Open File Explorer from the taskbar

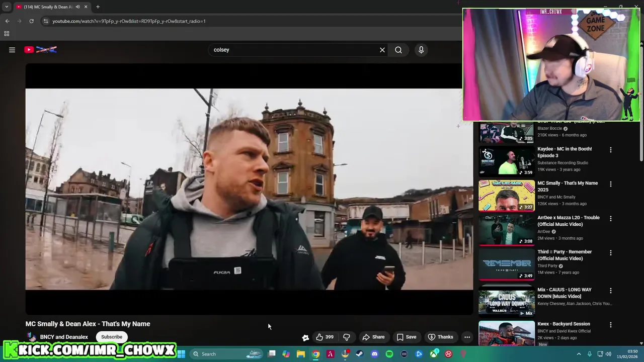click(x=300, y=354)
